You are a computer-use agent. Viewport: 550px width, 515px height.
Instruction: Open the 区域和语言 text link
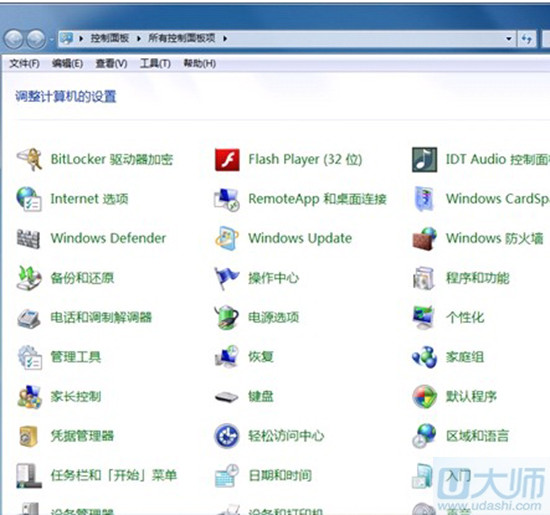(477, 436)
